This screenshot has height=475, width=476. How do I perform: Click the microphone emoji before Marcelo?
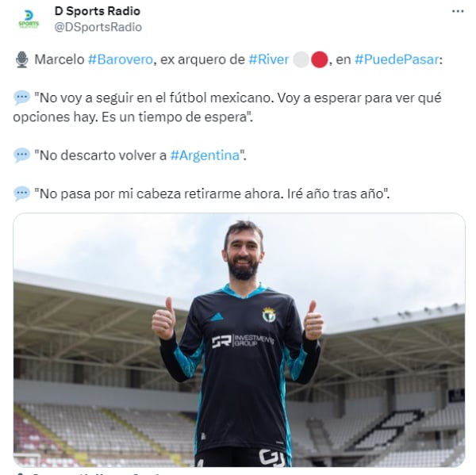(22, 59)
